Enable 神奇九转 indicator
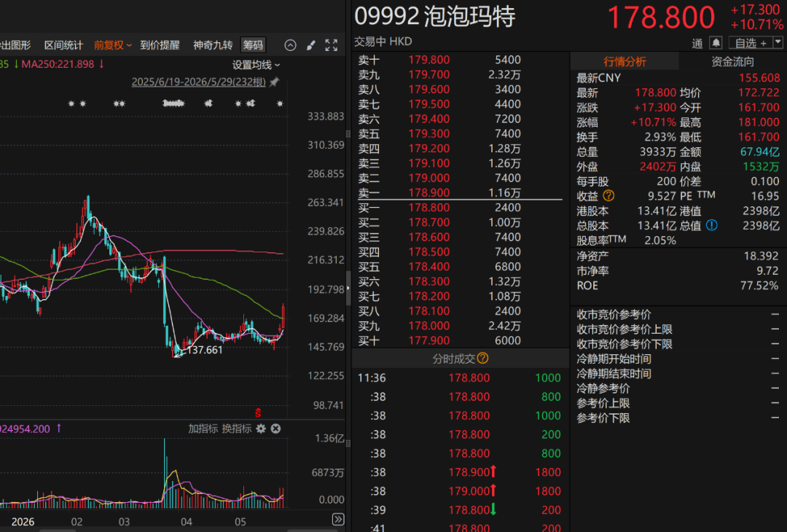The image size is (787, 532). click(213, 45)
